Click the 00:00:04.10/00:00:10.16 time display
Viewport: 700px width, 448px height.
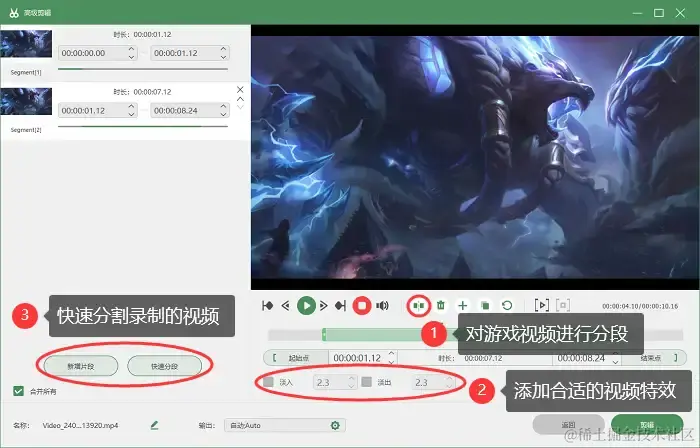[640, 306]
